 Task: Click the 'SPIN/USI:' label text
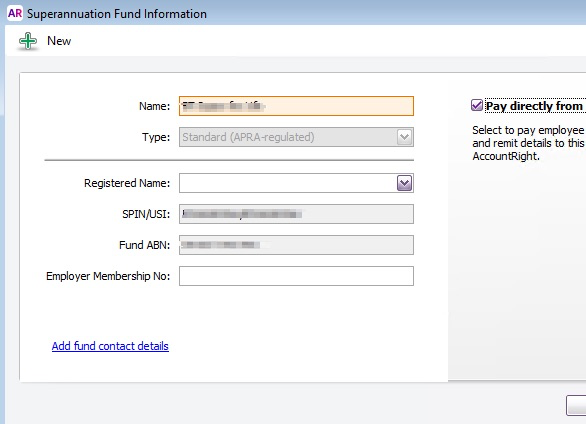(x=146, y=214)
